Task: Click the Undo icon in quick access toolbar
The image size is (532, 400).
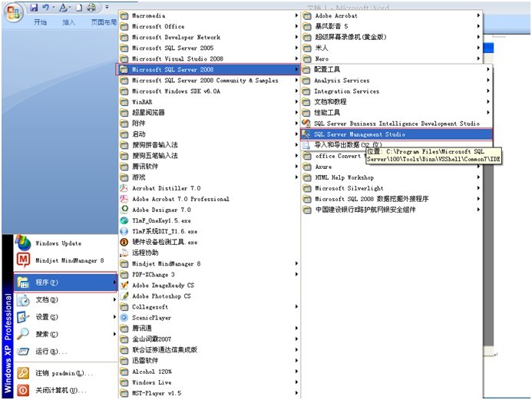Action: pyautogui.click(x=46, y=7)
